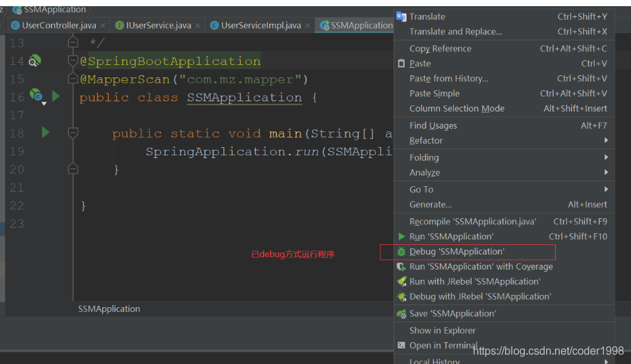Screen dimensions: 631x364
Task: Click gutter Spring search icon on line 14
Action: pyautogui.click(x=35, y=61)
